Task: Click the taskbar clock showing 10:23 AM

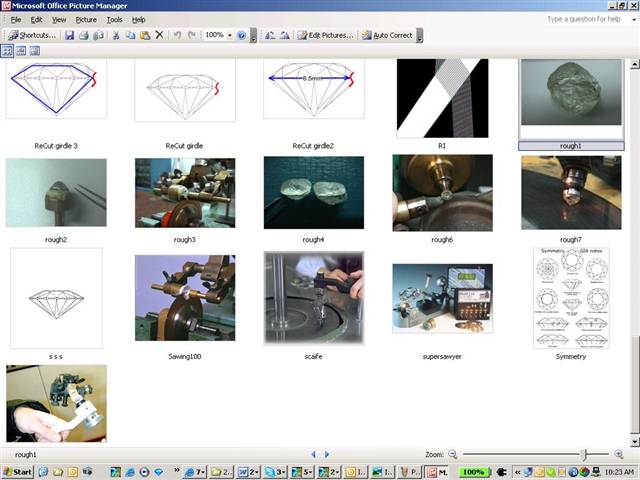Action: tap(619, 472)
